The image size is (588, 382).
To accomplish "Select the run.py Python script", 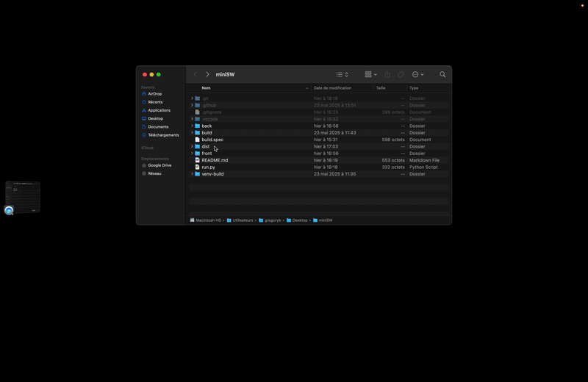I will (x=208, y=167).
